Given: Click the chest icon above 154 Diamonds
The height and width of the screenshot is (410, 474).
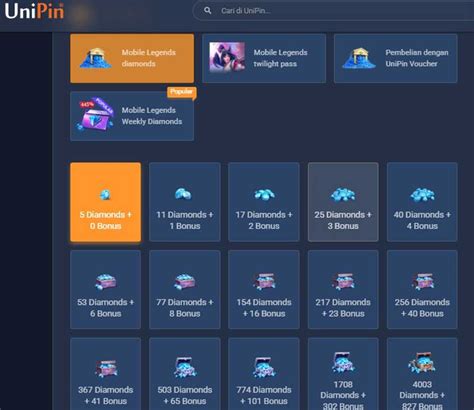Looking at the screenshot, I should coord(264,281).
